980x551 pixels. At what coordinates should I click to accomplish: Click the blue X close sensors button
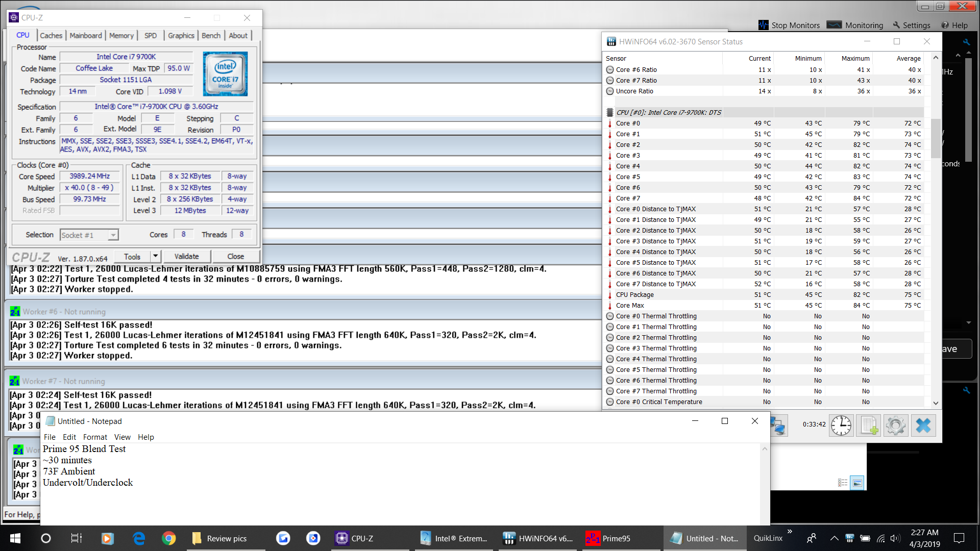point(923,425)
